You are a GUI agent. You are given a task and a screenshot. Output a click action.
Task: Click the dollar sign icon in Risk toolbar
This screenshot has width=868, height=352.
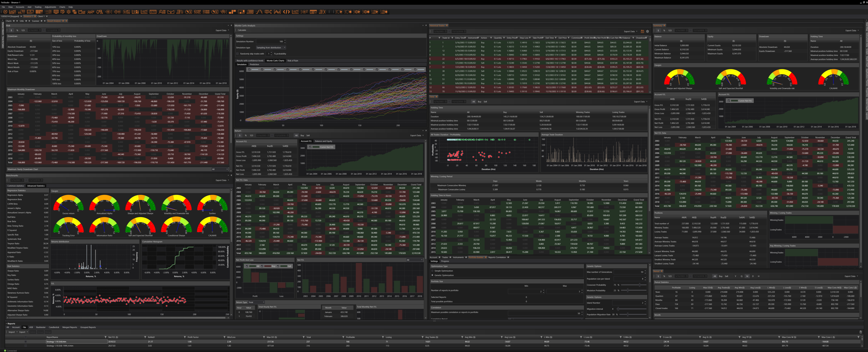point(11,30)
